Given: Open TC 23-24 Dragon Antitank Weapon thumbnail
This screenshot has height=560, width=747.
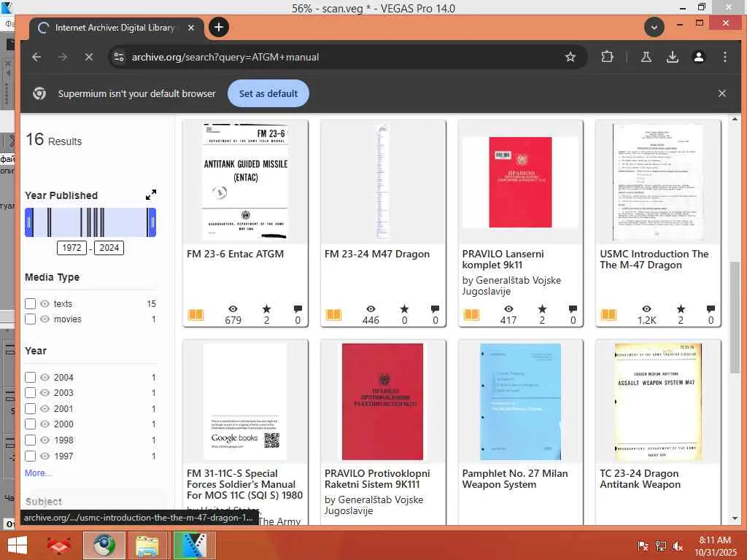Looking at the screenshot, I should click(x=658, y=402).
